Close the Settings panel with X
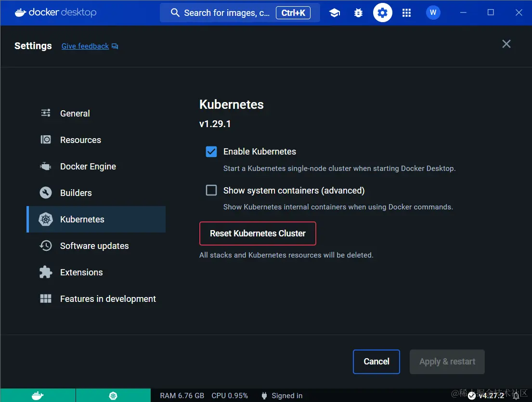 506,44
